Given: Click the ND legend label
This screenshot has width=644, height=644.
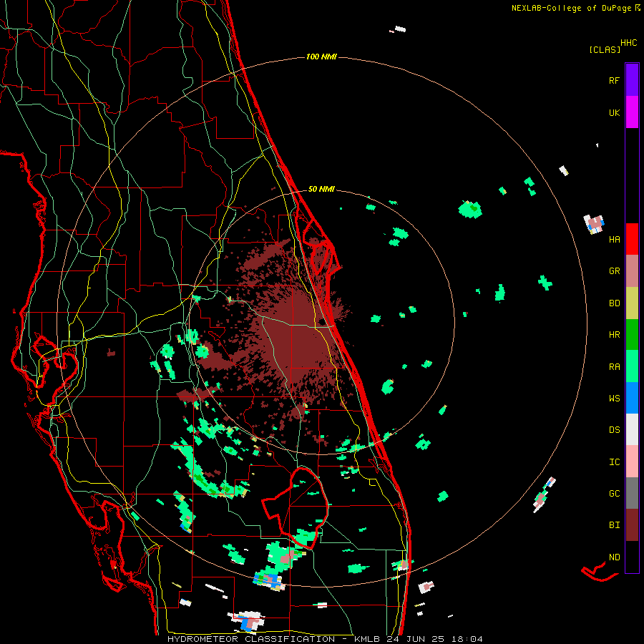Looking at the screenshot, I should 614,557.
